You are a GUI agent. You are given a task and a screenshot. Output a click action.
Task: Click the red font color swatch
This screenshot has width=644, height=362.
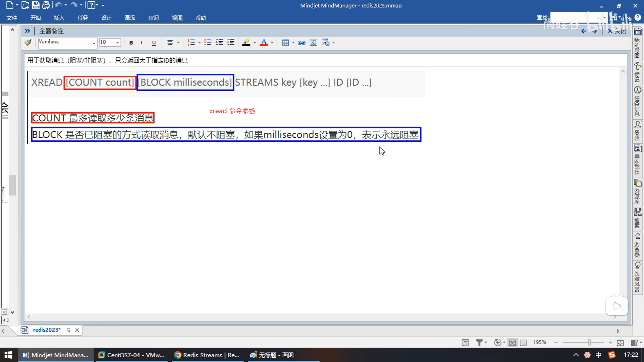(264, 43)
